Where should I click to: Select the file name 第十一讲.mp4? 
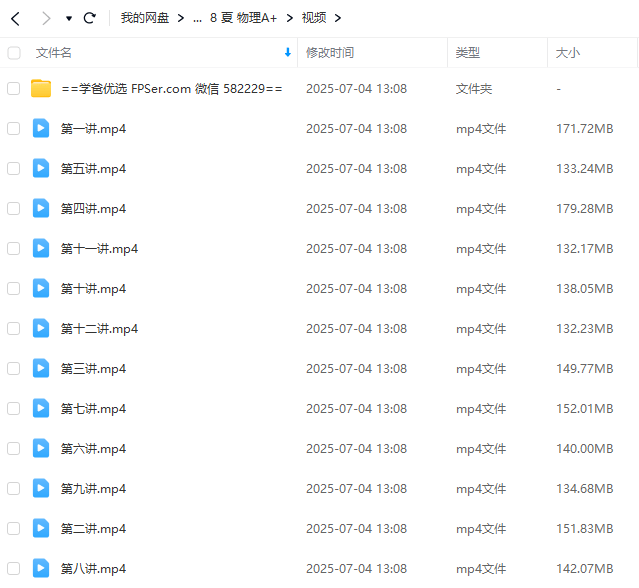pyautogui.click(x=99, y=249)
